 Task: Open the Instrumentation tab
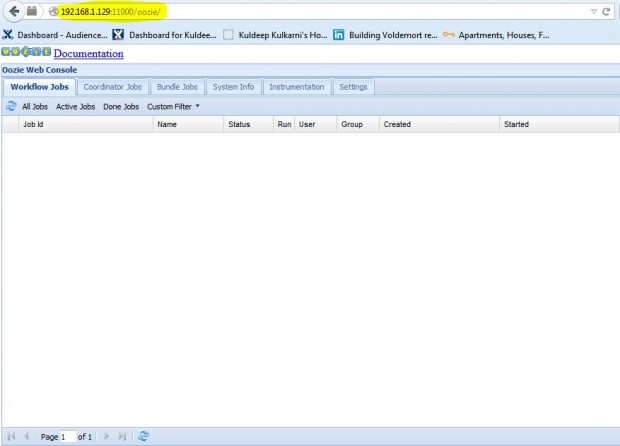(x=297, y=87)
